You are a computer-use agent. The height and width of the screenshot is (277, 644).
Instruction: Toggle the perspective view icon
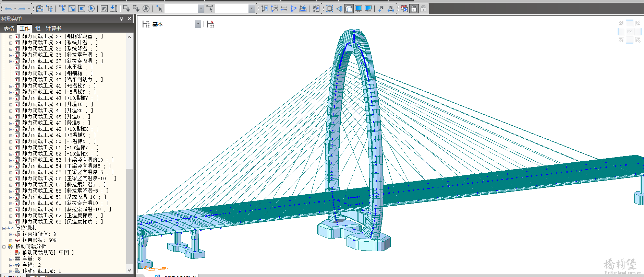coord(339,9)
